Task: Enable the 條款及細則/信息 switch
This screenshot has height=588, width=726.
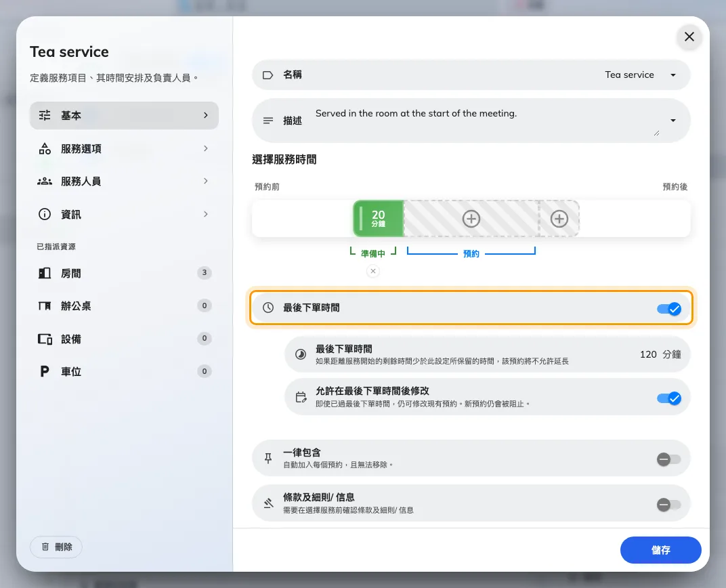Action: (x=668, y=505)
